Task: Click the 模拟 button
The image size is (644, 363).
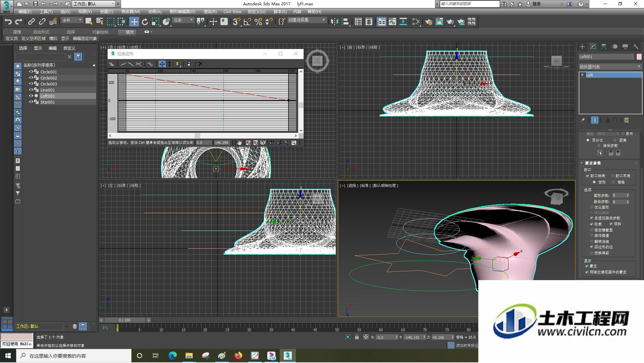Action: [53, 39]
